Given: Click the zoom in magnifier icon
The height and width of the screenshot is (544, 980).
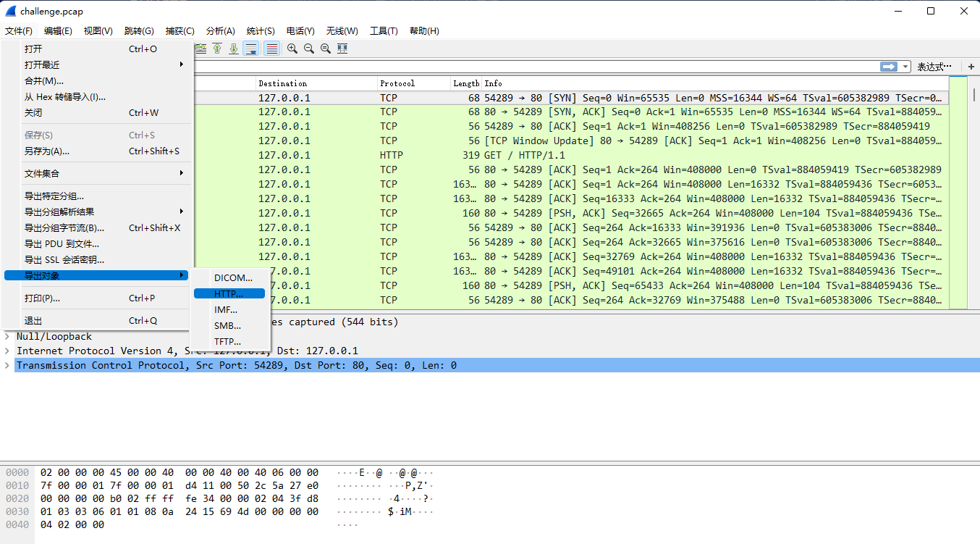Looking at the screenshot, I should tap(292, 49).
